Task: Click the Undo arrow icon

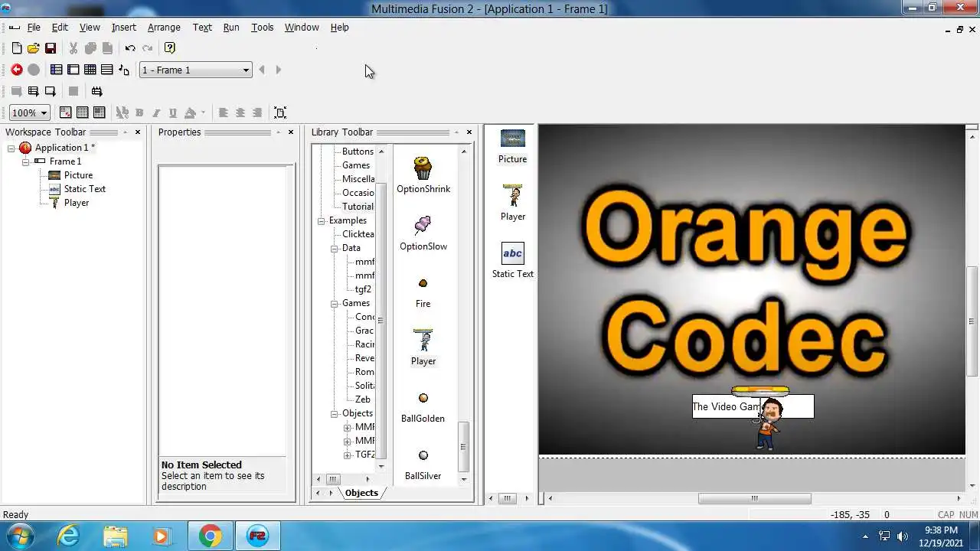Action: [x=130, y=48]
